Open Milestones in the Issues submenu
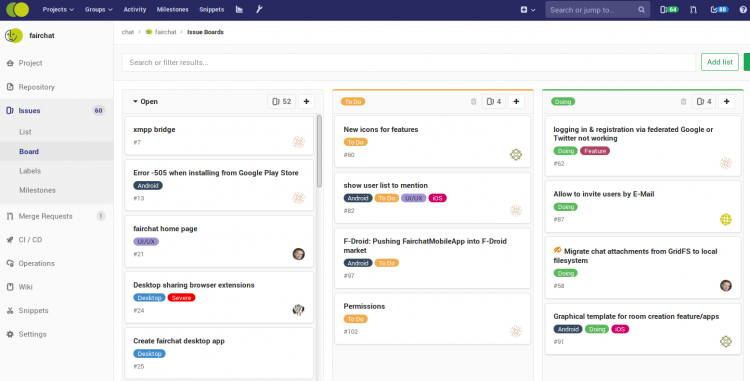The height and width of the screenshot is (381, 750). (37, 190)
